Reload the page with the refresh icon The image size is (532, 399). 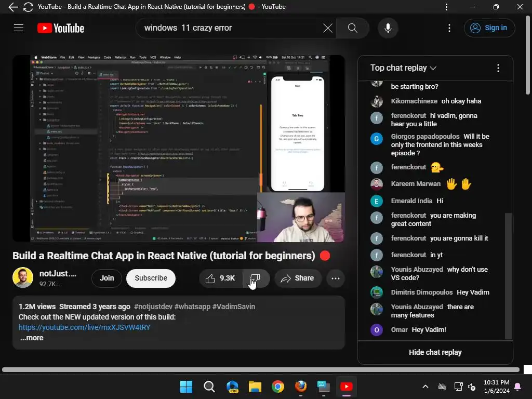[28, 7]
